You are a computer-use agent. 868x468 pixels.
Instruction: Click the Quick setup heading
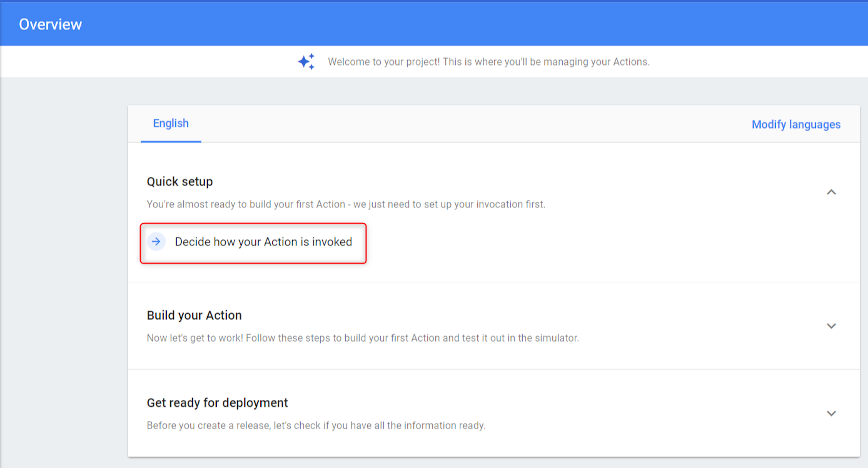(180, 181)
